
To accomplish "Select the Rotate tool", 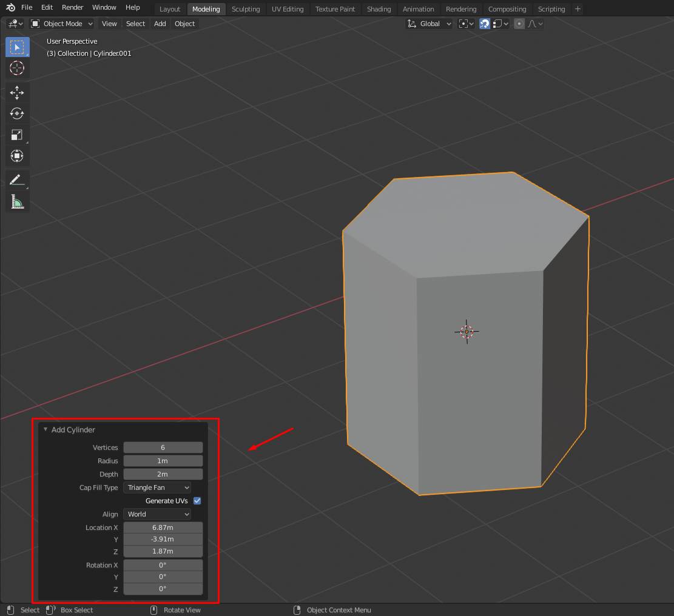I will click(17, 113).
